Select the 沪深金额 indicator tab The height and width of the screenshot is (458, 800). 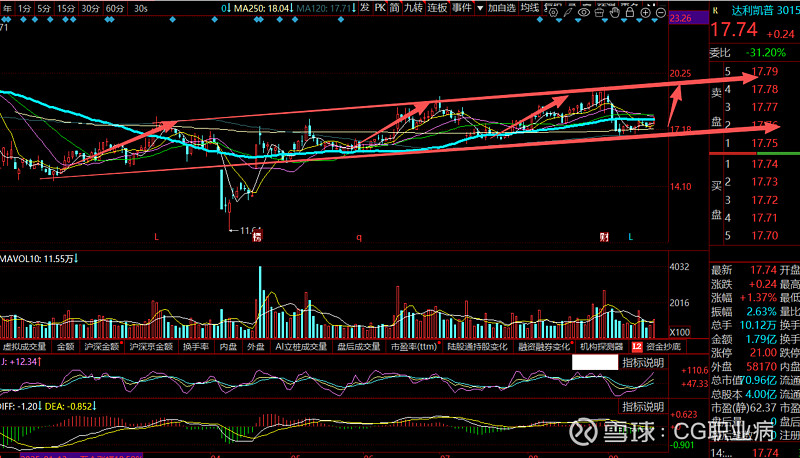pyautogui.click(x=102, y=347)
